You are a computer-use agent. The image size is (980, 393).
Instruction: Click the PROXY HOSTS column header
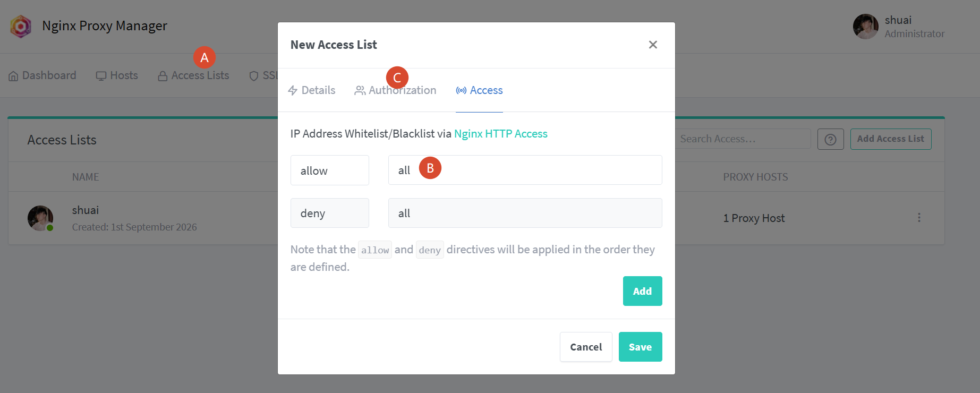click(755, 177)
